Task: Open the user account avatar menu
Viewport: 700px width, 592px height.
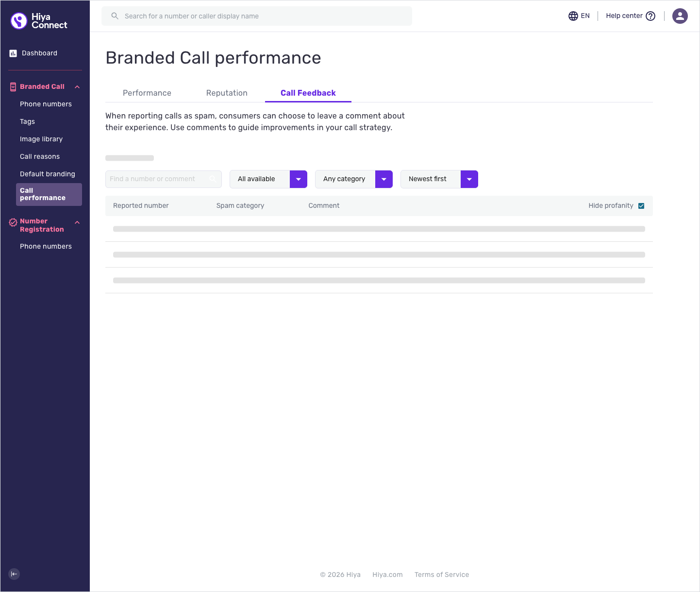Action: coord(680,16)
